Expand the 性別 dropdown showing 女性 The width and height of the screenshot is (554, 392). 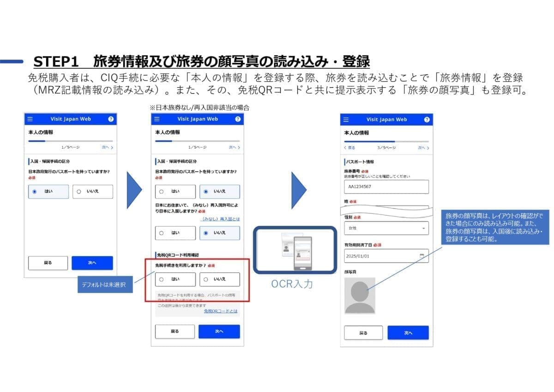click(x=386, y=228)
